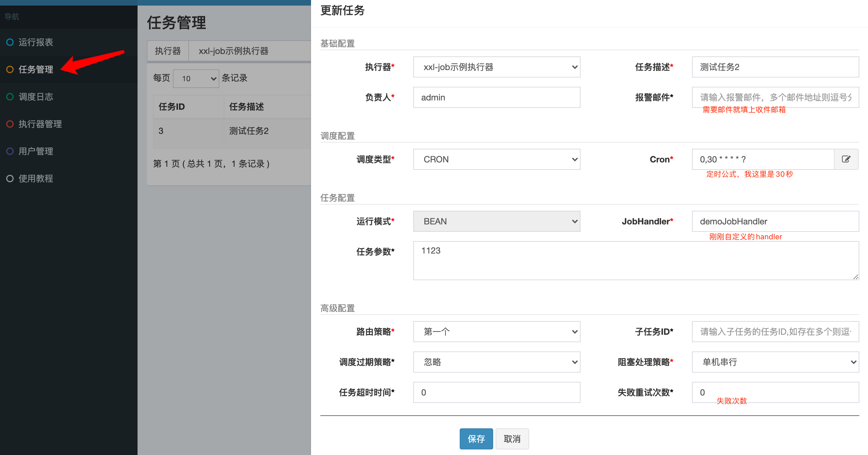Click circle icon beside 调度日志
868x455 pixels.
[10, 97]
